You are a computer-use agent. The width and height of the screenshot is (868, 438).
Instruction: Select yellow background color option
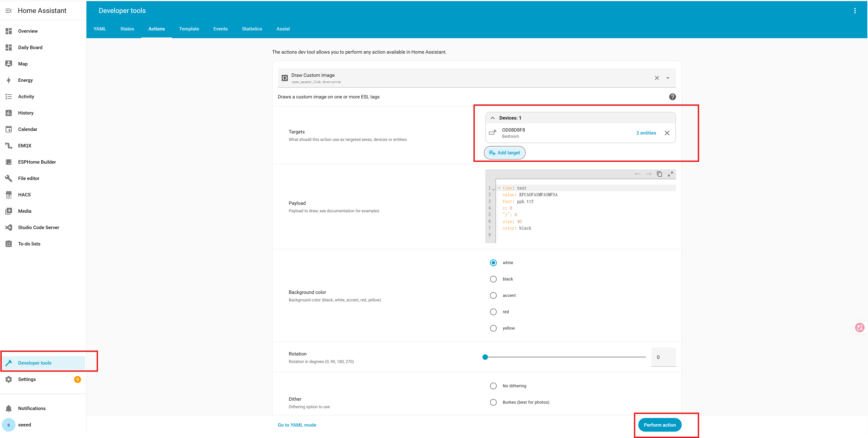pos(493,328)
